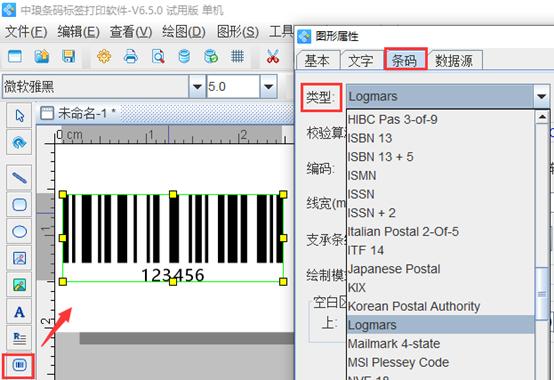Image resolution: width=554 pixels, height=380 pixels.
Task: Click the print preview magnifier icon
Action: click(158, 57)
